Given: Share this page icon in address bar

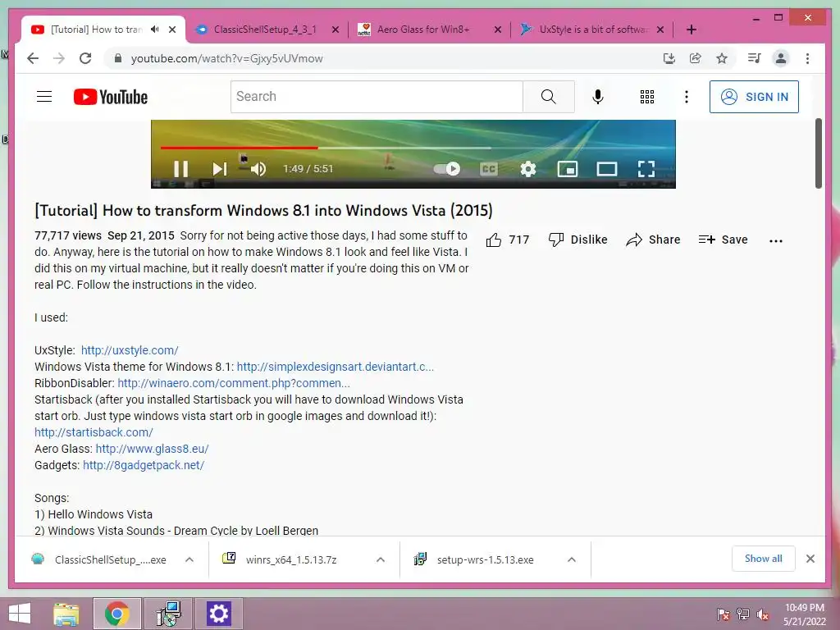Looking at the screenshot, I should tap(696, 58).
